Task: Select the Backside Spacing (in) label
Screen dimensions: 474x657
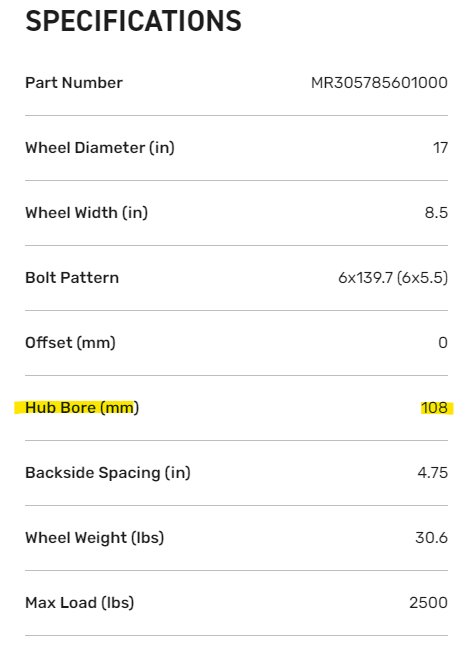Action: click(108, 473)
